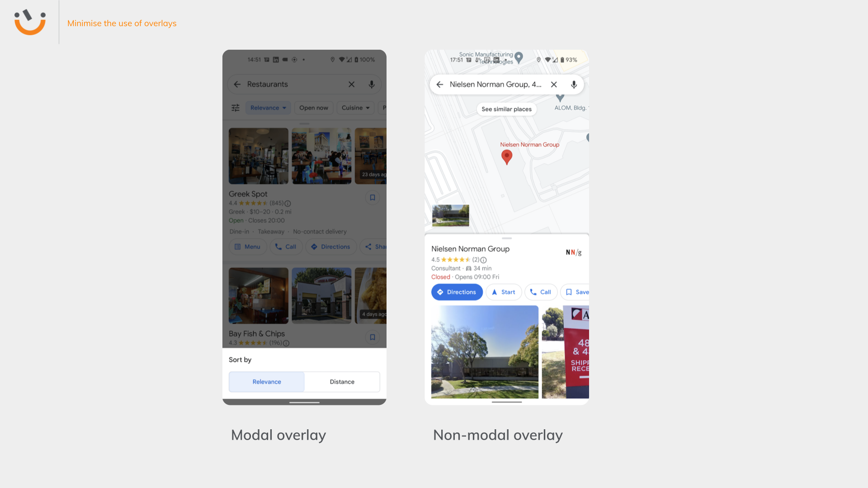Select Distance sort option
868x488 pixels.
click(342, 381)
